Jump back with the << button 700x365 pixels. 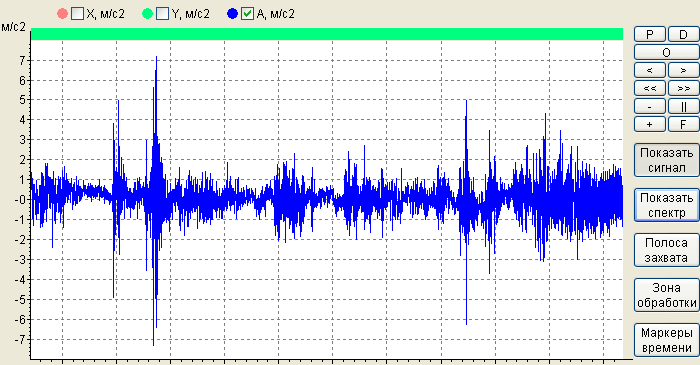[x=650, y=88]
